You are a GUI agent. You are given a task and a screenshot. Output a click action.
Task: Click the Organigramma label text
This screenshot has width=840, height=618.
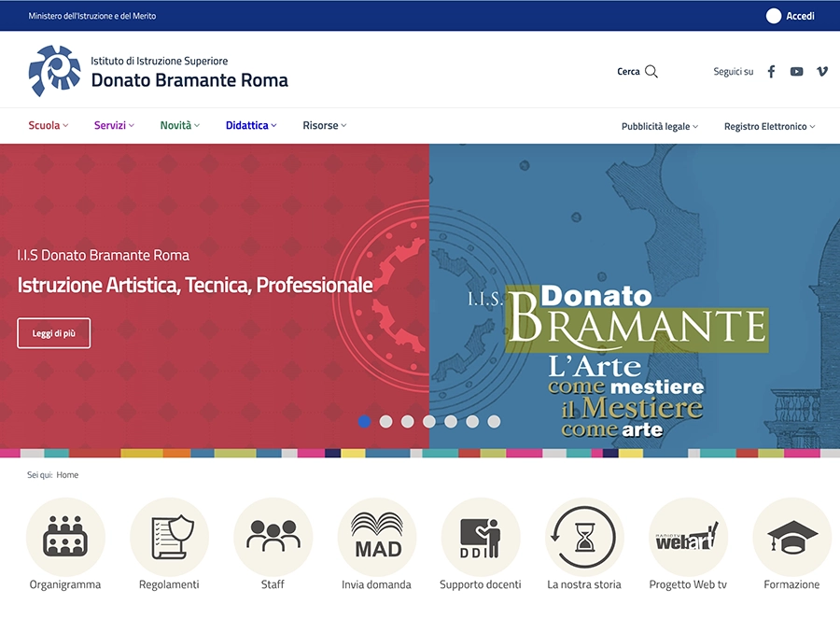pos(65,584)
